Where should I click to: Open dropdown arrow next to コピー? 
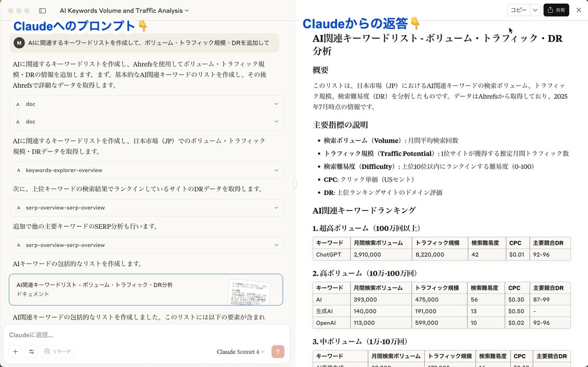coord(535,10)
